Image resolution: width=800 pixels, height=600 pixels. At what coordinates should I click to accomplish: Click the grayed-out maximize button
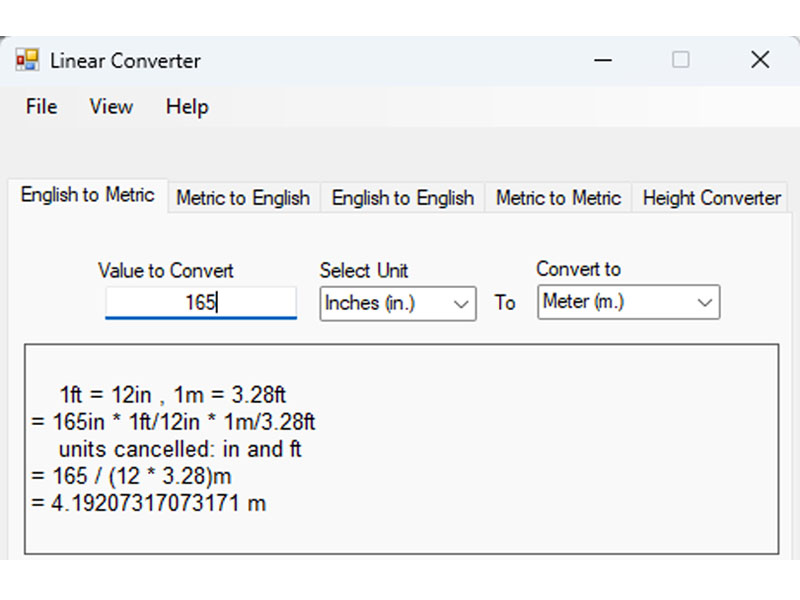[x=680, y=60]
